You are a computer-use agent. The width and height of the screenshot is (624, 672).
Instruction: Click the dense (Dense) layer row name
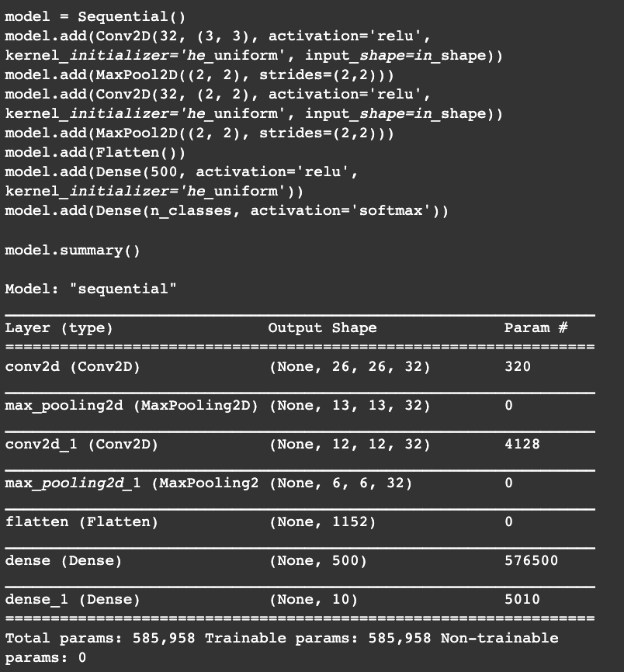click(64, 560)
